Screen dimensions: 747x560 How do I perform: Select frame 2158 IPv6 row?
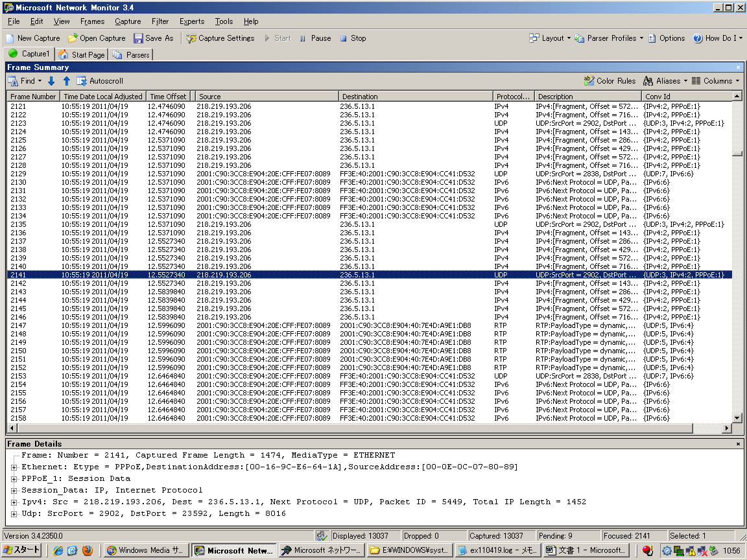click(369, 418)
